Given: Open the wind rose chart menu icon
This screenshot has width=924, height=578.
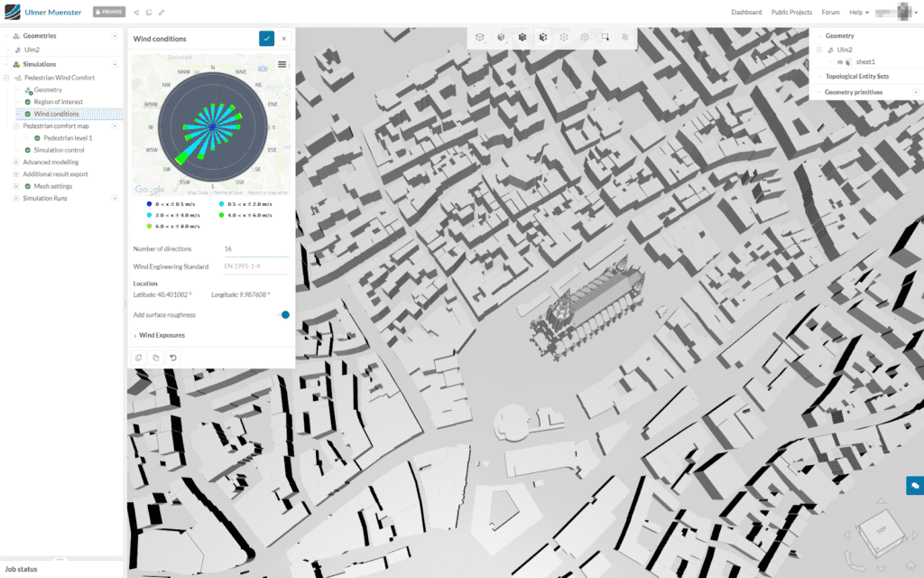Looking at the screenshot, I should [282, 64].
